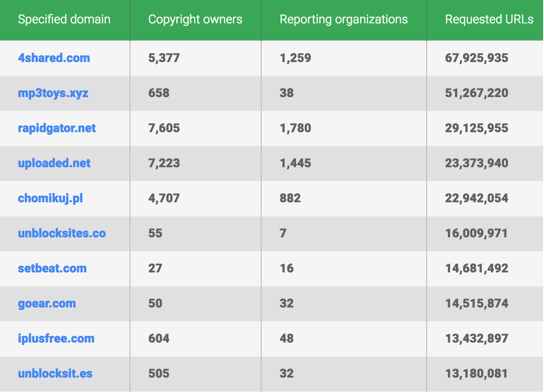Image resolution: width=544 pixels, height=392 pixels.
Task: Select the 1,445 reporting organizations cell
Action: 296,163
